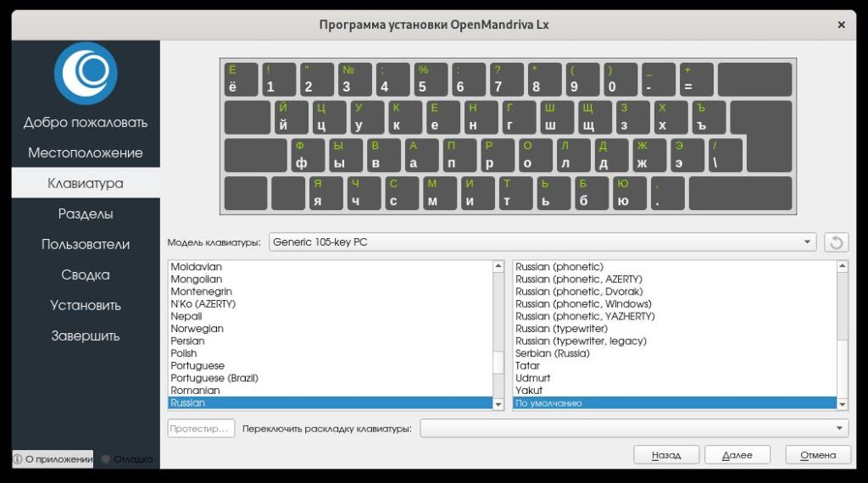Choose 'Russian (phonetic, Dvorak)' variant

(675, 291)
